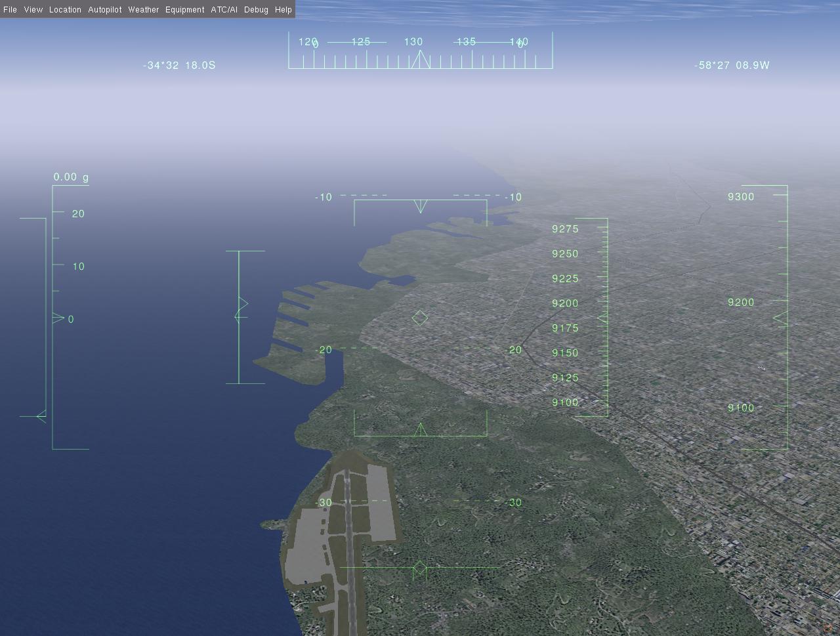Click the 9275 altitude tape value
Screen dimensions: 840x636
coord(565,229)
